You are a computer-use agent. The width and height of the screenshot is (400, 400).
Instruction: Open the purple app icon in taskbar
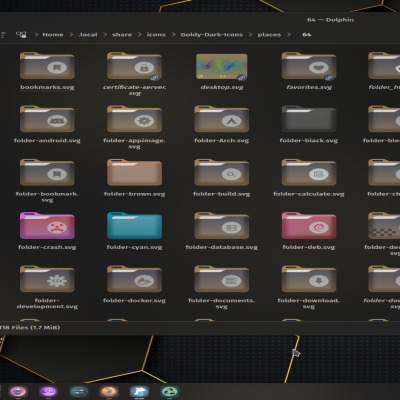tap(48, 392)
